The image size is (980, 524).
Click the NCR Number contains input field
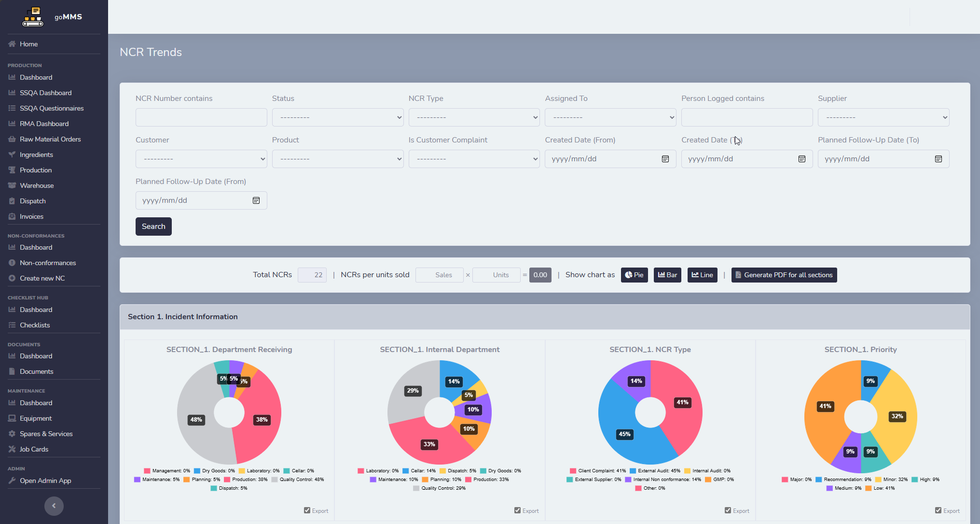[201, 117]
